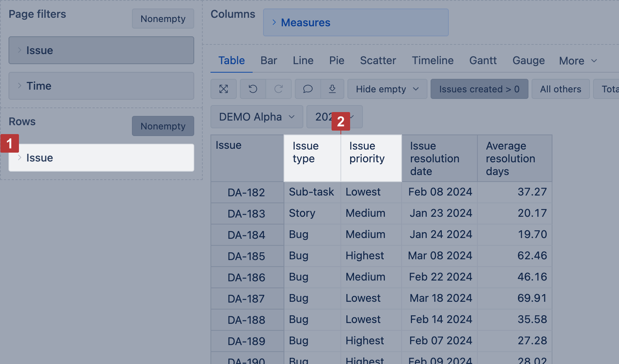Click the redo arrow icon
619x364 pixels.
(x=279, y=89)
